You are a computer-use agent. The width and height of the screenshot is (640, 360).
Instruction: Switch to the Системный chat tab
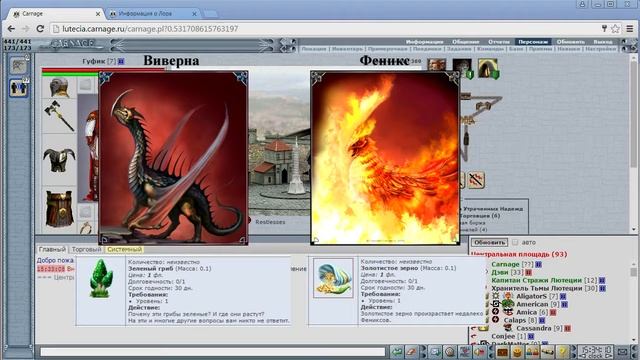pos(124,249)
